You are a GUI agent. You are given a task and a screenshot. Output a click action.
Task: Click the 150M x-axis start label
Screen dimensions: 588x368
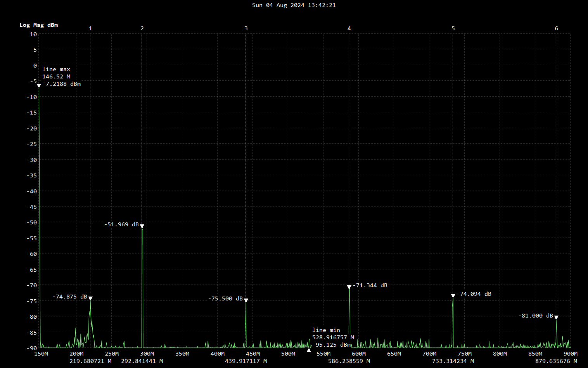click(41, 354)
